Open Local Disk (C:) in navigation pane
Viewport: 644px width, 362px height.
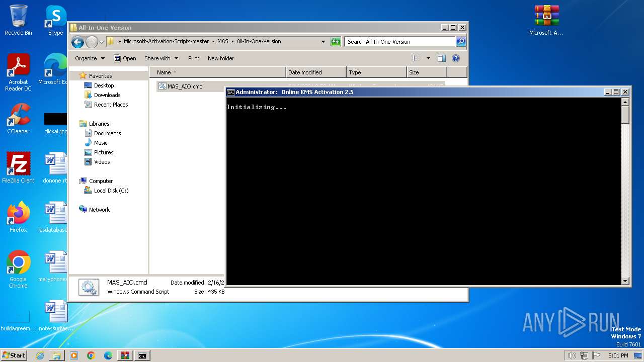111,191
